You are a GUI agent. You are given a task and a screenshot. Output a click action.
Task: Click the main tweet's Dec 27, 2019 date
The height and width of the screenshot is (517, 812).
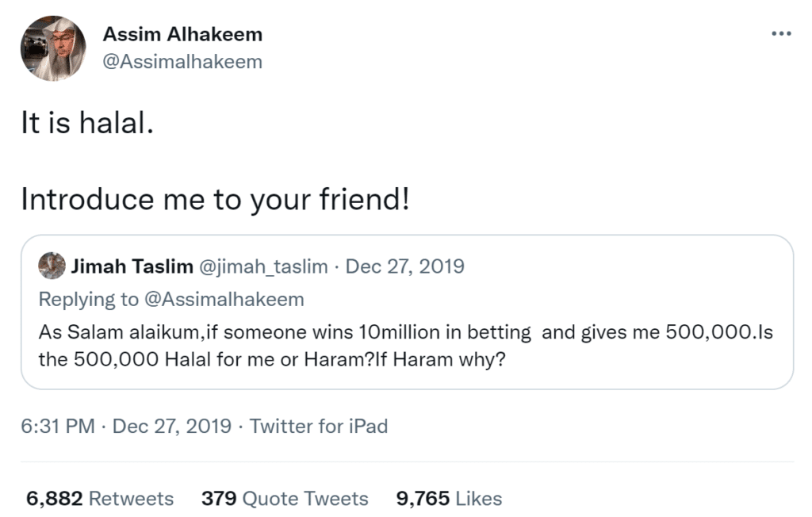pyautogui.click(x=172, y=427)
